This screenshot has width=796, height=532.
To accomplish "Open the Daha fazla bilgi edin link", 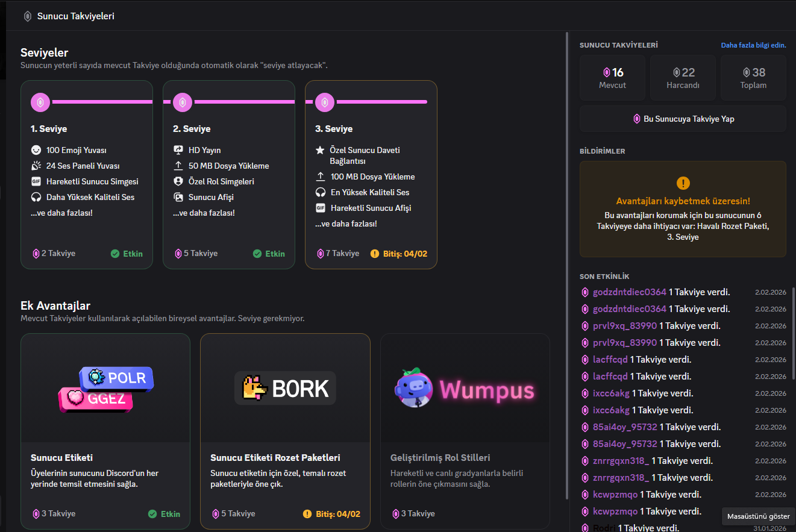I will pyautogui.click(x=754, y=45).
